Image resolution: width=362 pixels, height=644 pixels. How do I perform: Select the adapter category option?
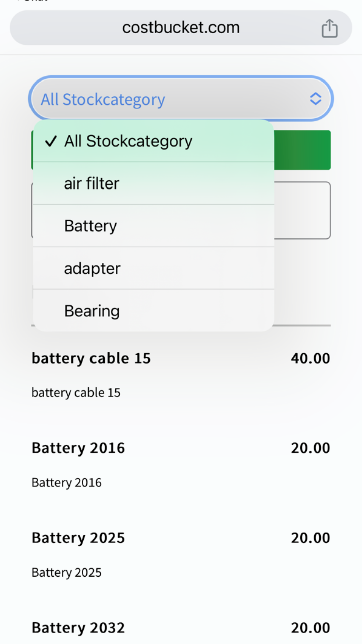click(92, 268)
